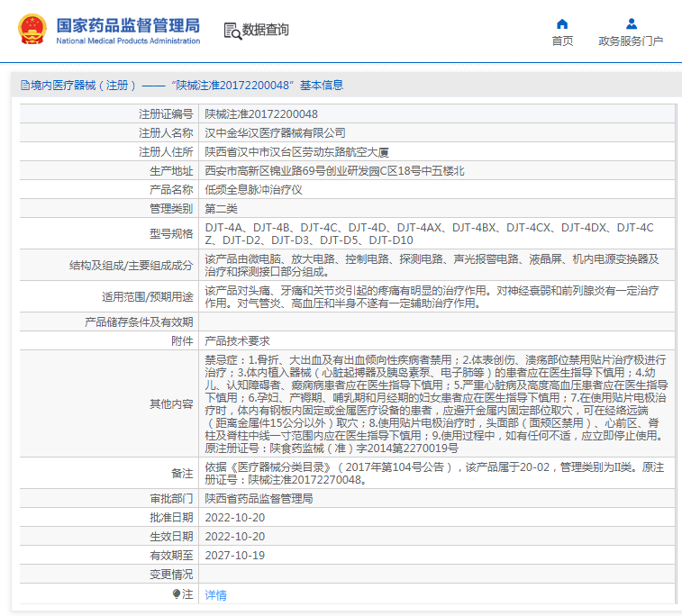Image resolution: width=682 pixels, height=616 pixels.
Task: Click the 数据查询 document search icon
Action: click(232, 31)
